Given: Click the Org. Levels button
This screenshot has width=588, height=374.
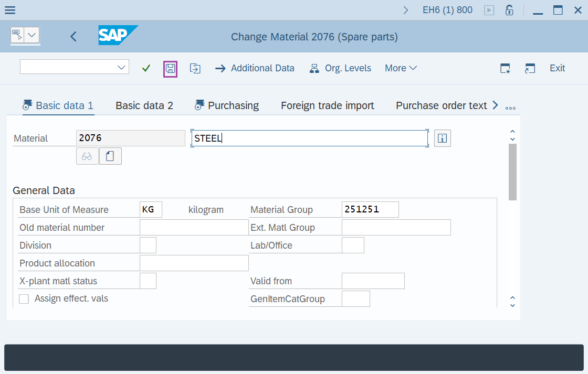Looking at the screenshot, I should point(340,68).
